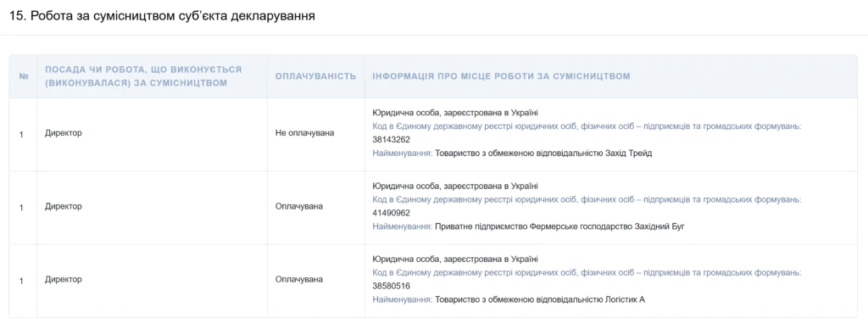Click registry code 41490962
Image resolution: width=868 pixels, height=335 pixels.
point(392,213)
